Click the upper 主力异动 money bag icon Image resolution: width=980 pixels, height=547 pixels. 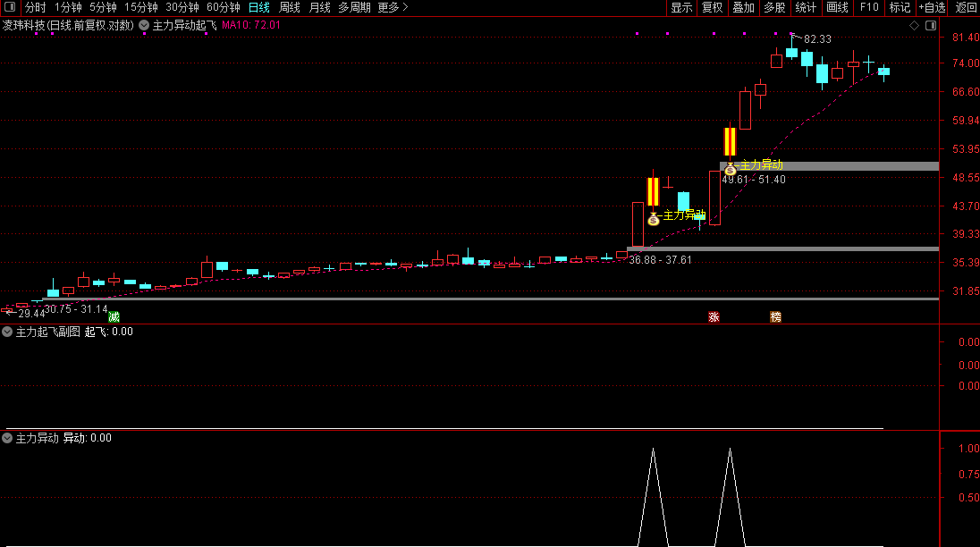(730, 169)
